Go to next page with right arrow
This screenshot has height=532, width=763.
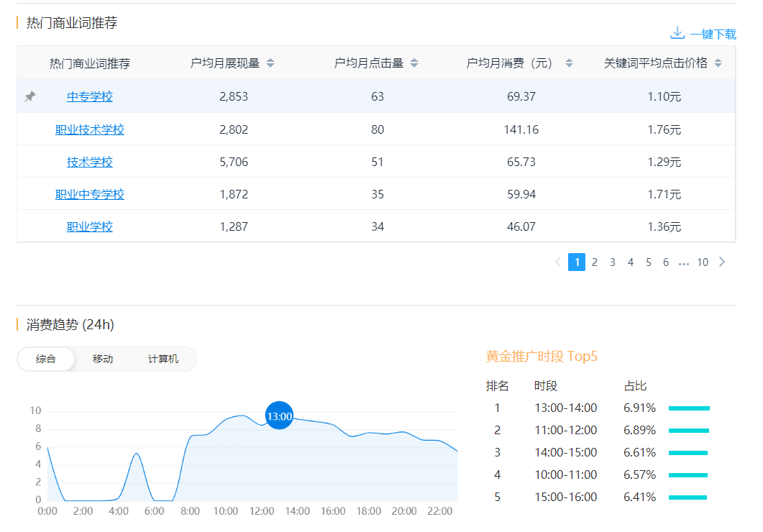pyautogui.click(x=722, y=262)
